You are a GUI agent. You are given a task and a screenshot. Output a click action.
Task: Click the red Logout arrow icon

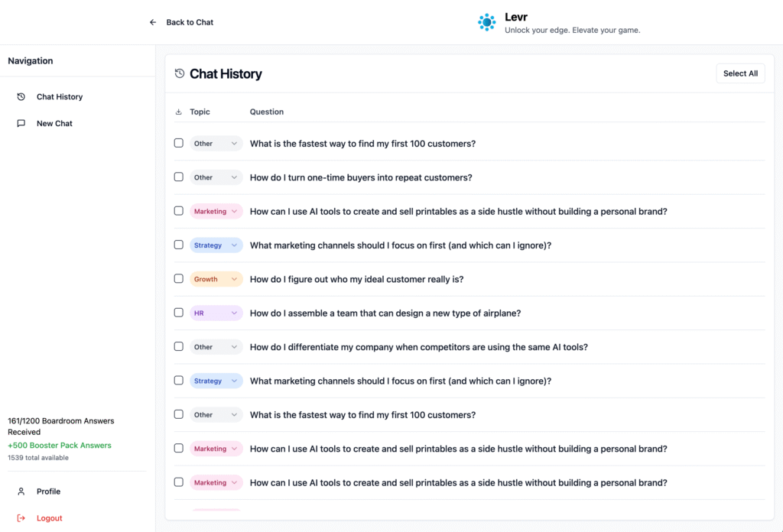point(21,518)
